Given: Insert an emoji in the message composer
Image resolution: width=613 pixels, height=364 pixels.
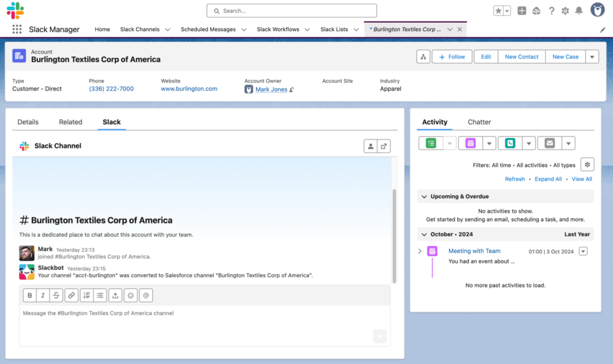Looking at the screenshot, I should 131,296.
